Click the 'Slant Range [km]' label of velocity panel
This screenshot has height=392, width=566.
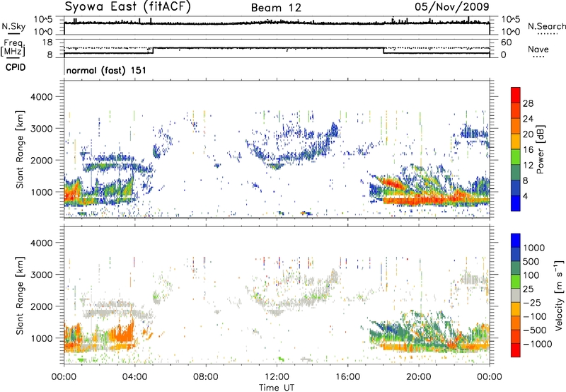(x=20, y=295)
